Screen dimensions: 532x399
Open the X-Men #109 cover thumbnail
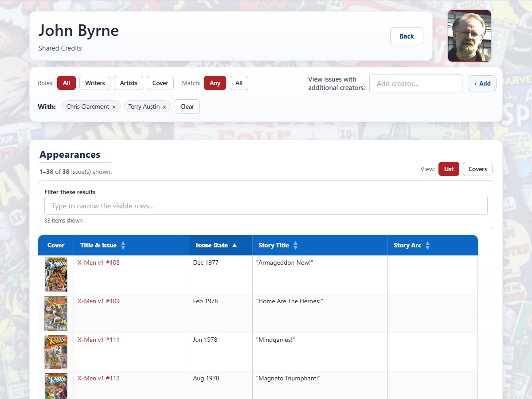tap(56, 313)
